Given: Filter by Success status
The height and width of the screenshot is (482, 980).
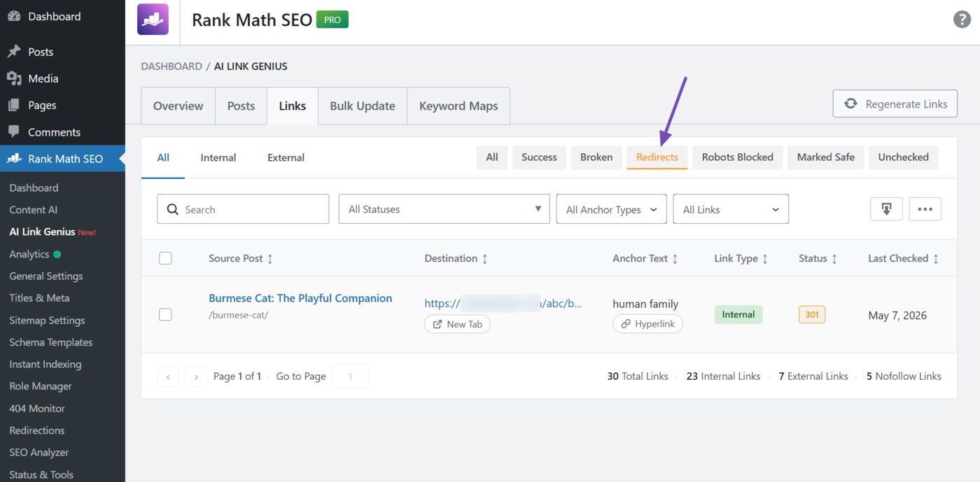Looking at the screenshot, I should coord(539,157).
